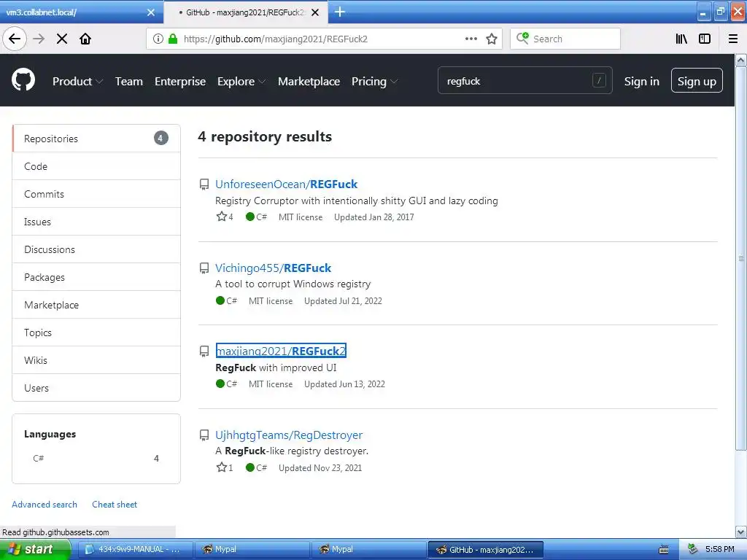This screenshot has height=560, width=747.
Task: Open the UnforeseenOcean/REGFuck repository
Action: (286, 184)
